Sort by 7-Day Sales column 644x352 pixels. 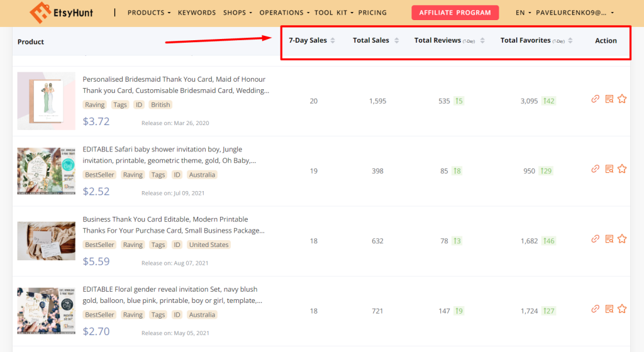(x=333, y=41)
